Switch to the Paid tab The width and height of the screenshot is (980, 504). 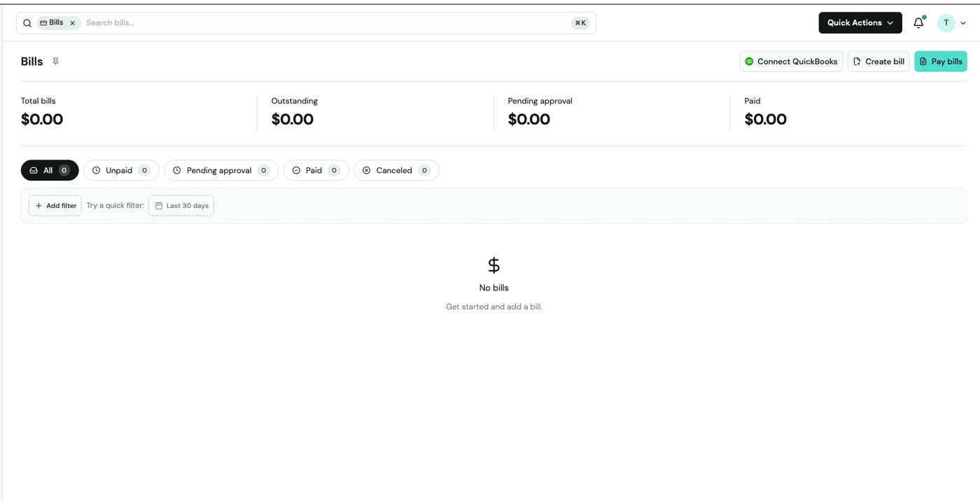pyautogui.click(x=316, y=170)
